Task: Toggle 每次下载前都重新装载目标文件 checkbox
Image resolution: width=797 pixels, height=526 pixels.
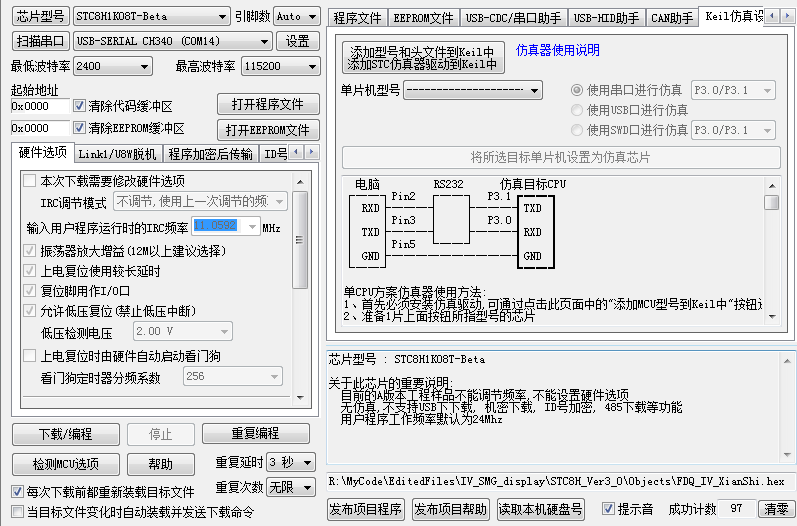Action: [17, 491]
